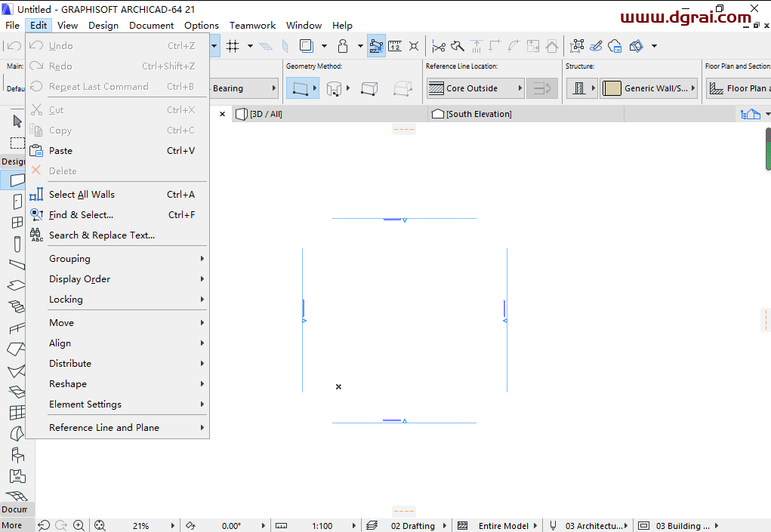Viewport: 771px width, 532px height.
Task: Select the Door tool in the toolbox
Action: click(x=17, y=201)
